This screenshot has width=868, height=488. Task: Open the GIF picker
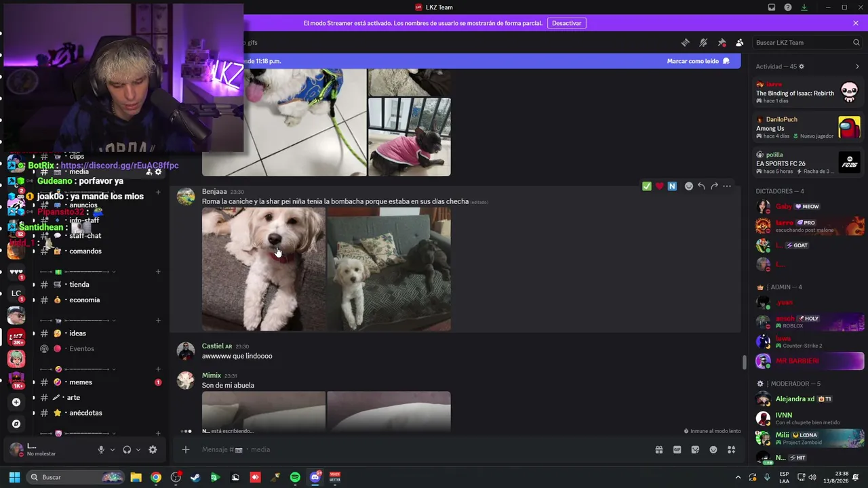[x=677, y=449]
